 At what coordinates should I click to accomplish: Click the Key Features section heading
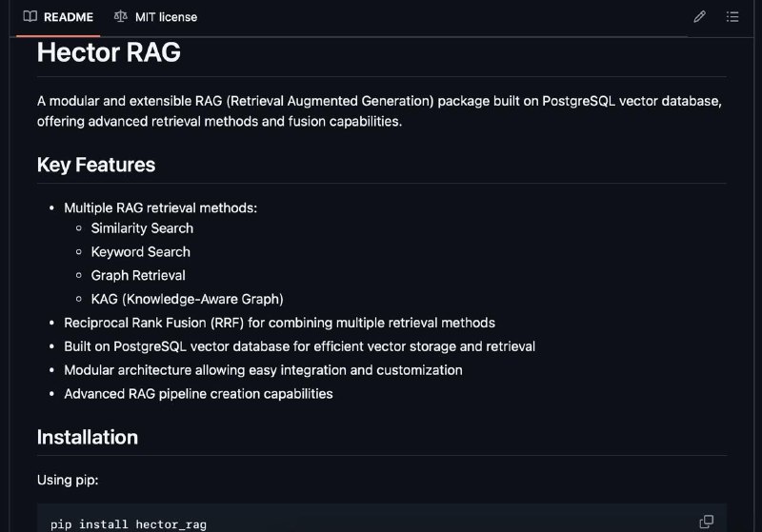(x=96, y=165)
